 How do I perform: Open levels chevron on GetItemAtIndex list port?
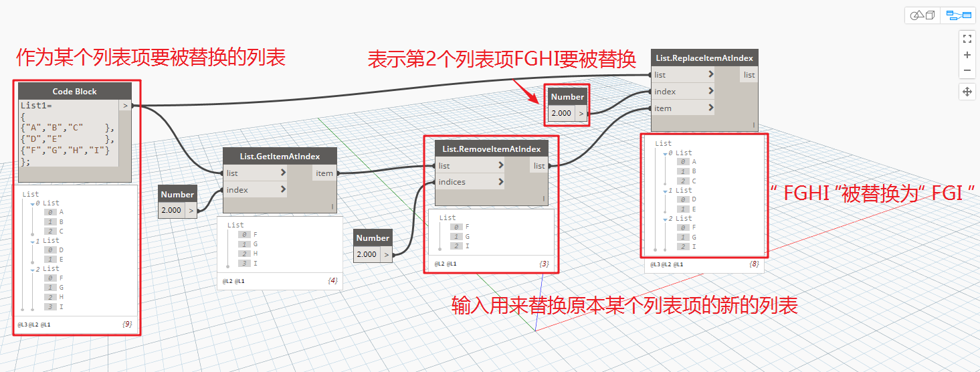[x=284, y=173]
